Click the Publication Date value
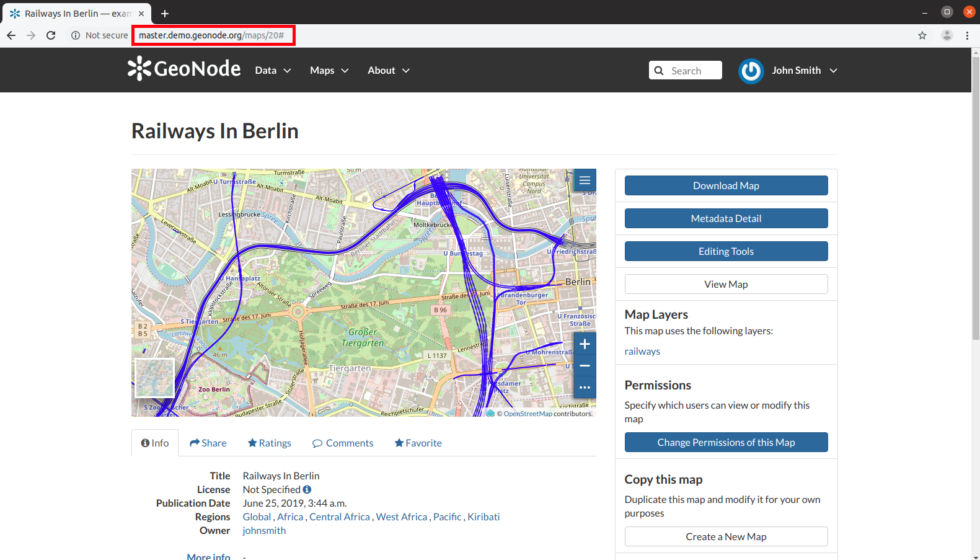 (x=294, y=503)
